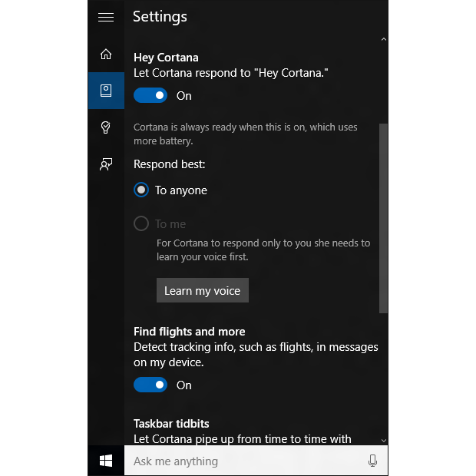Screen dimensions: 476x476
Task: Click the Windows Start button
Action: pyautogui.click(x=106, y=461)
